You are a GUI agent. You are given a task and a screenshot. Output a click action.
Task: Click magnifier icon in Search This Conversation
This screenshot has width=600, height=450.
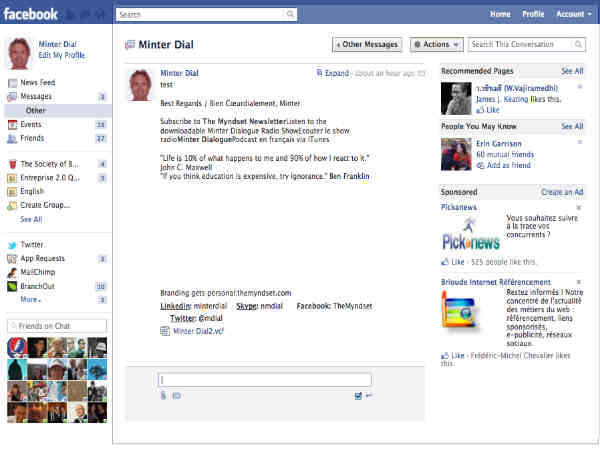click(578, 44)
